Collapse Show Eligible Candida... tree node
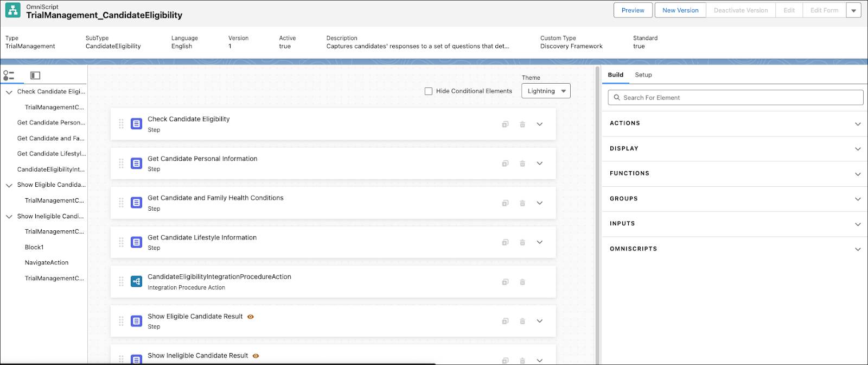 tap(9, 185)
